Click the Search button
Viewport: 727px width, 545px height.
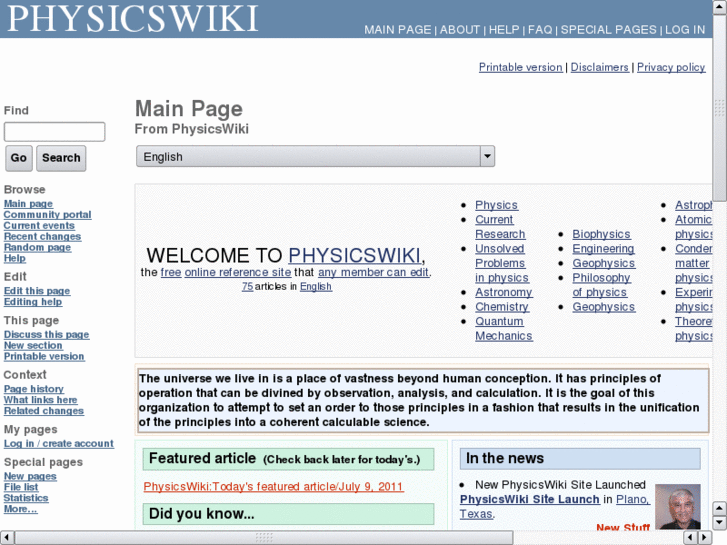point(61,158)
